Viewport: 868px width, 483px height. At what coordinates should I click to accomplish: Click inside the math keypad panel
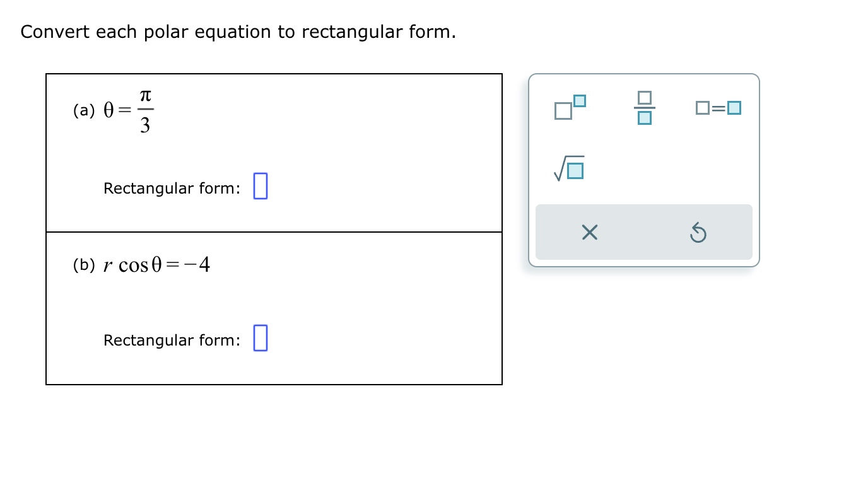(643, 170)
